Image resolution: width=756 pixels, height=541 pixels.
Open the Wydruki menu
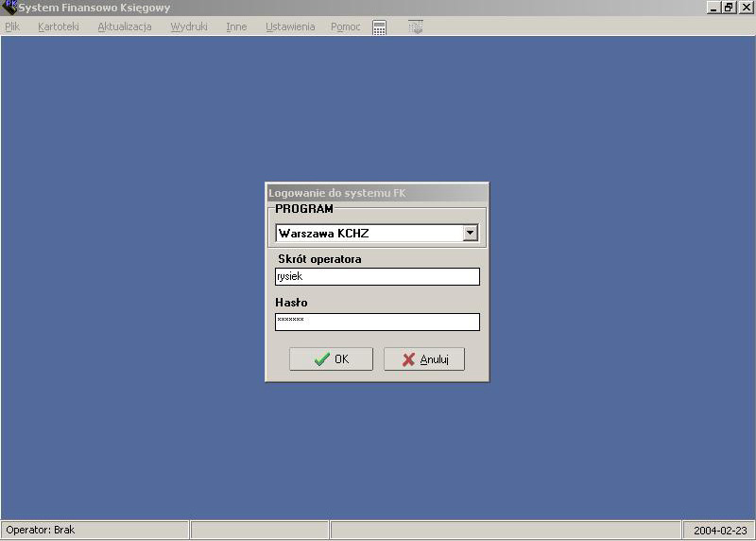point(189,26)
